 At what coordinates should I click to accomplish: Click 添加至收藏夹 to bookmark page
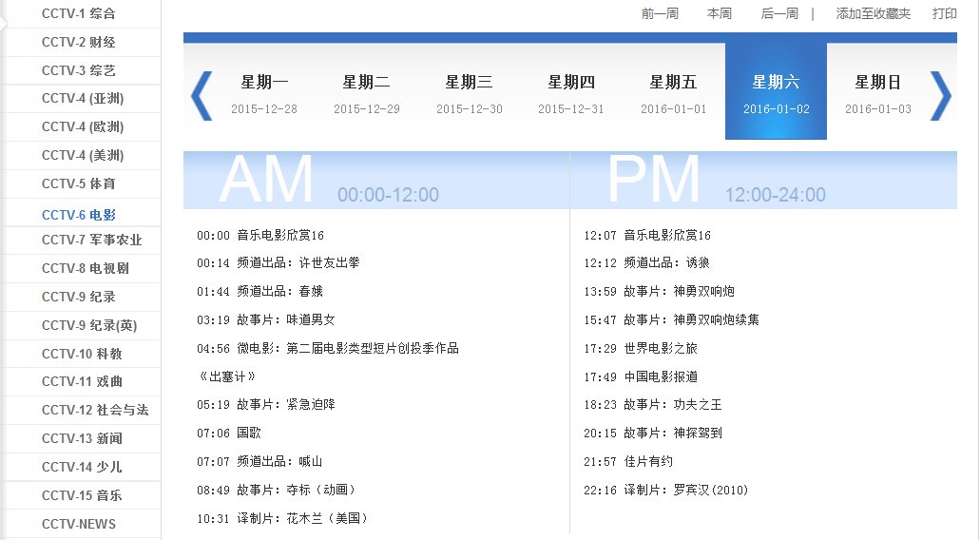(873, 13)
